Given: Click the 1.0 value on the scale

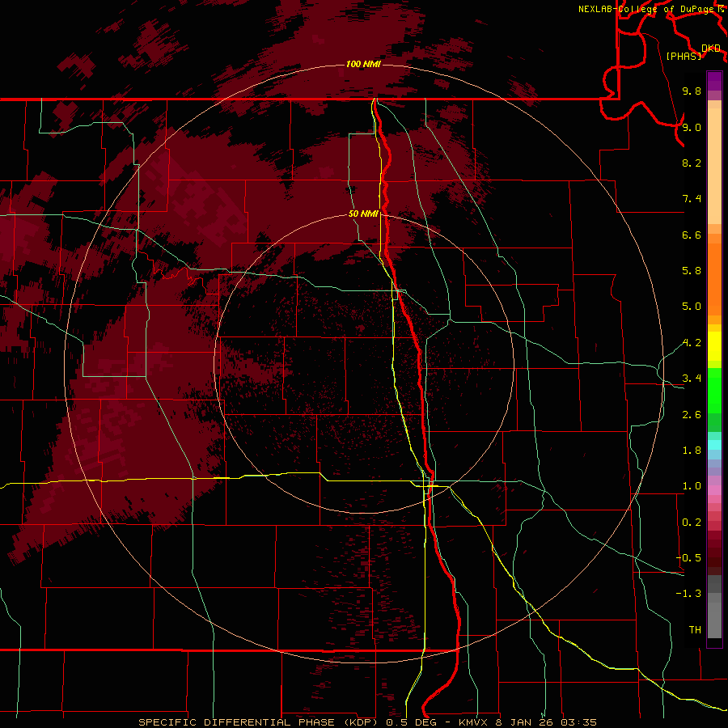Looking at the screenshot, I should (x=692, y=486).
